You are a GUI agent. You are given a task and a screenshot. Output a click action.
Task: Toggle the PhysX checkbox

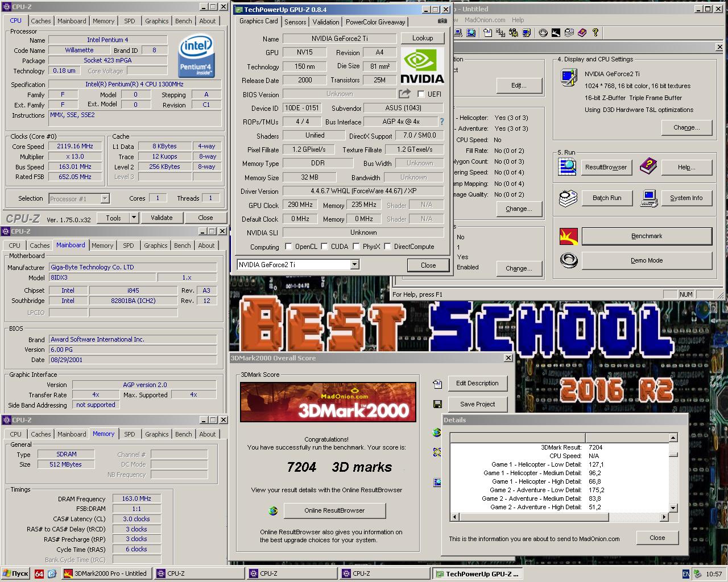[x=356, y=247]
